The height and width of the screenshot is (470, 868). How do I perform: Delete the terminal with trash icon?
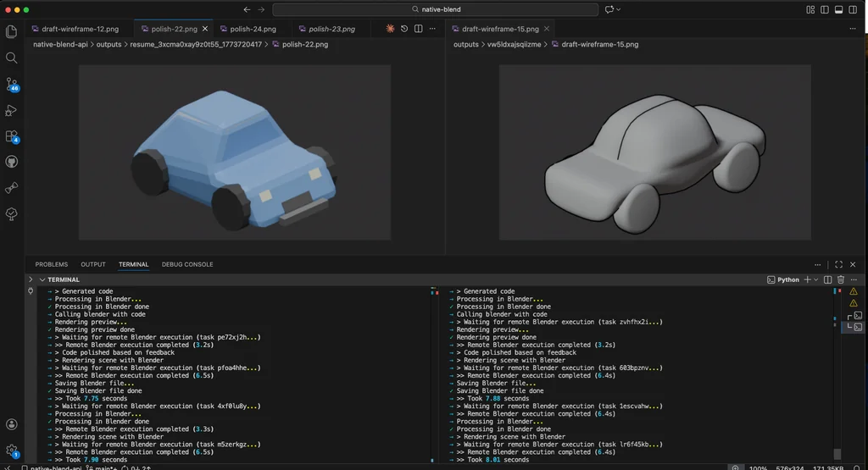tap(841, 279)
